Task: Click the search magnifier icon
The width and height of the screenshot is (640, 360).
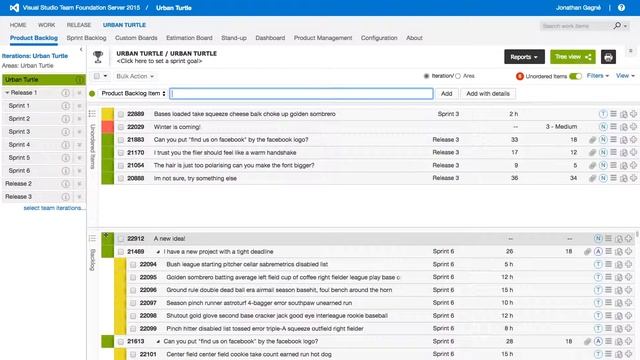Action: point(617,26)
